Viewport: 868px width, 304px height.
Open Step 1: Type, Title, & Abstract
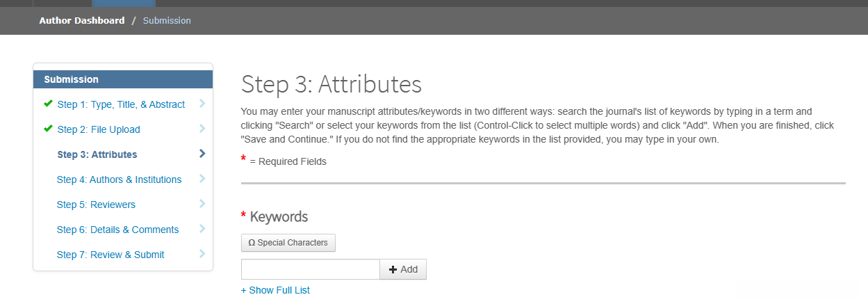coord(121,104)
